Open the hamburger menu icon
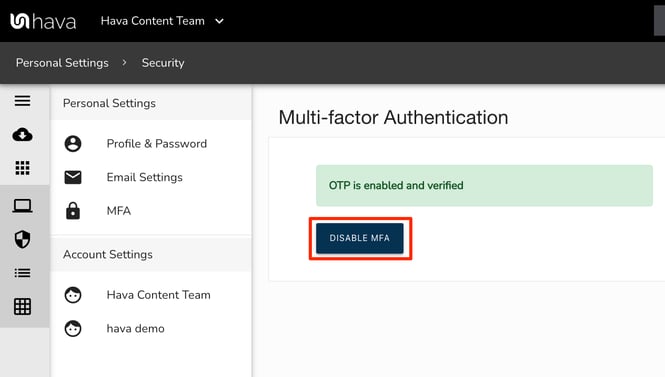Image resolution: width=665 pixels, height=377 pixels. 22,101
